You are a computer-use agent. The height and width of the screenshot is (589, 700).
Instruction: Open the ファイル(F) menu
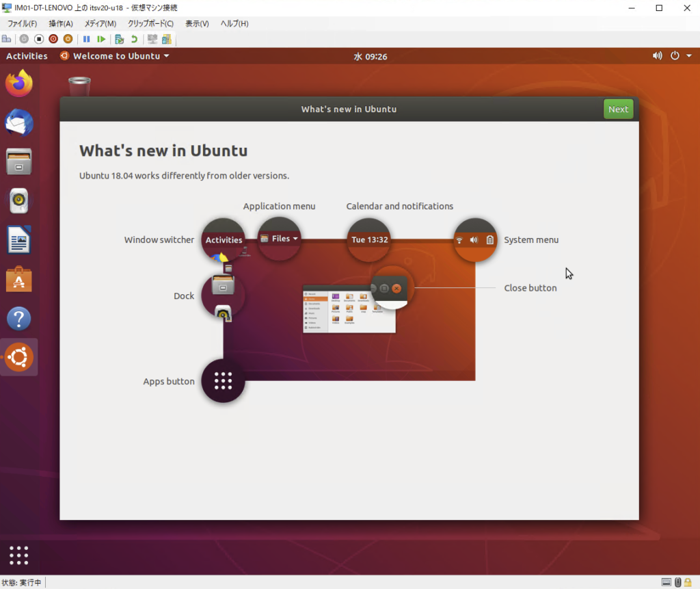coord(22,24)
